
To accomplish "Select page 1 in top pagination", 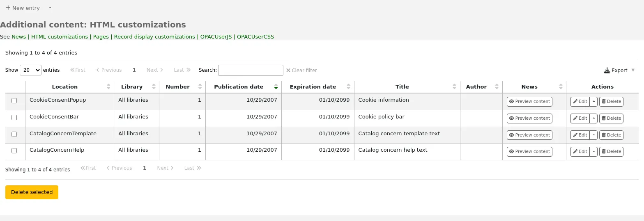I will pos(134,70).
